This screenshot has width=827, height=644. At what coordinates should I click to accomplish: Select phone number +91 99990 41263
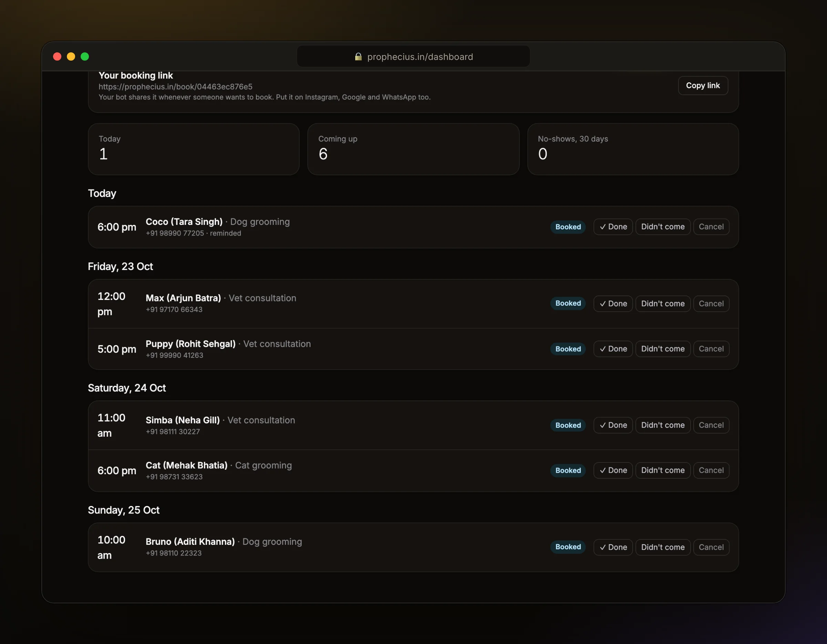[174, 355]
